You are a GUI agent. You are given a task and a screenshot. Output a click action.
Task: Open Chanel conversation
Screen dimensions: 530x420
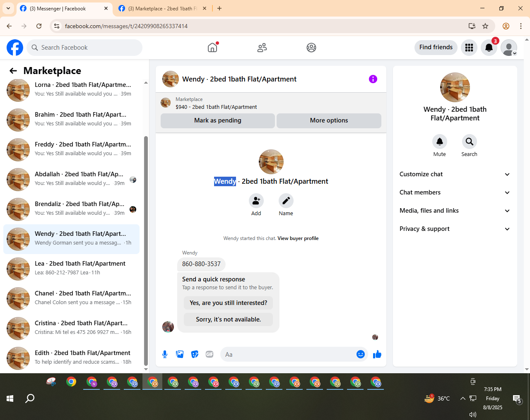click(71, 298)
